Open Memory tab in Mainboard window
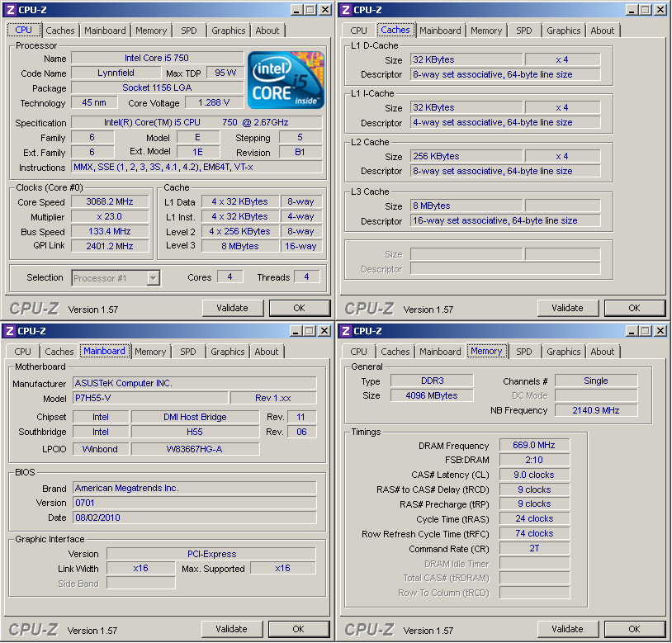This screenshot has height=643, width=672. tap(150, 352)
